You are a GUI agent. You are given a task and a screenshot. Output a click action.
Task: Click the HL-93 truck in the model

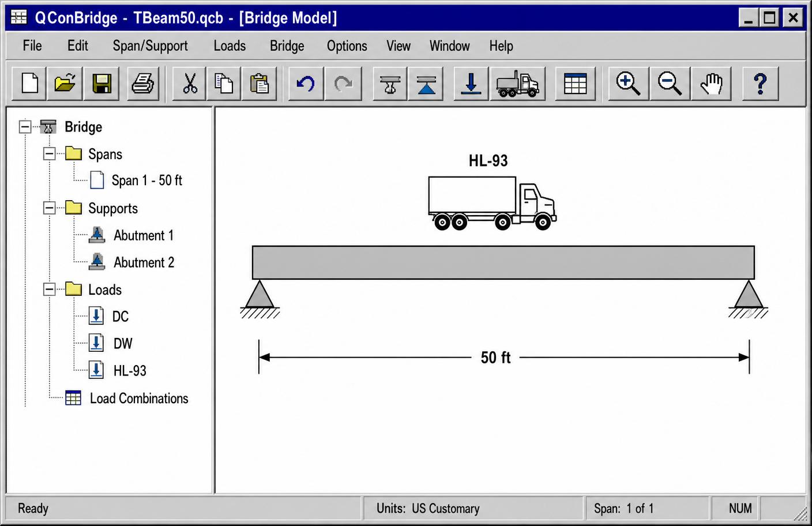point(492,203)
